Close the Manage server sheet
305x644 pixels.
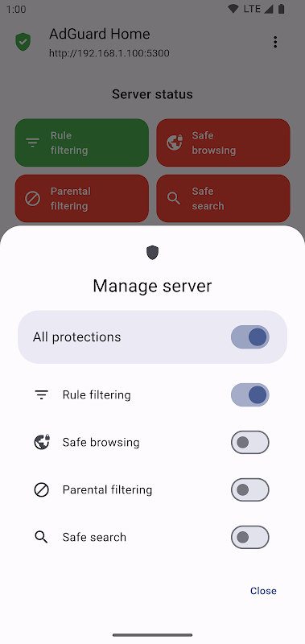tap(263, 591)
